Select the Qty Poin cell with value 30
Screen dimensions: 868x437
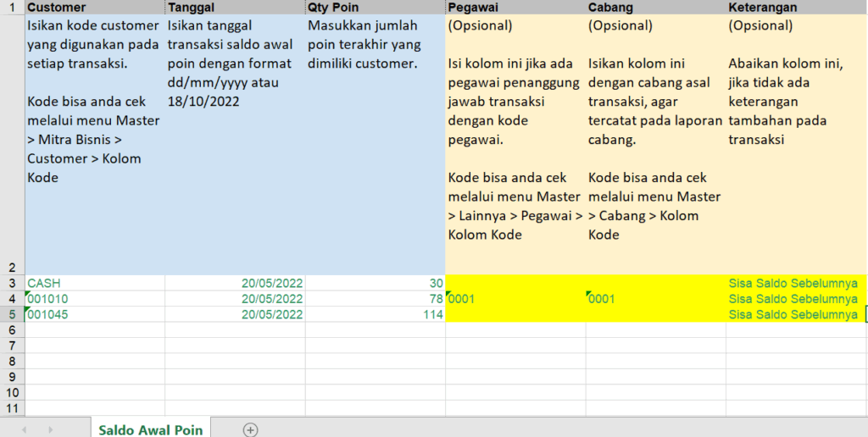[375, 283]
